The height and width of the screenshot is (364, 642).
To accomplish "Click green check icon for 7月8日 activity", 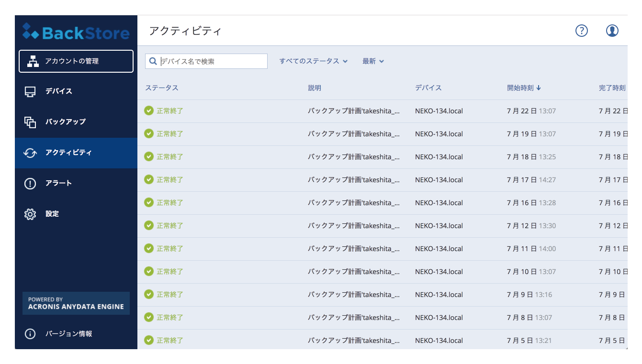I will 149,317.
